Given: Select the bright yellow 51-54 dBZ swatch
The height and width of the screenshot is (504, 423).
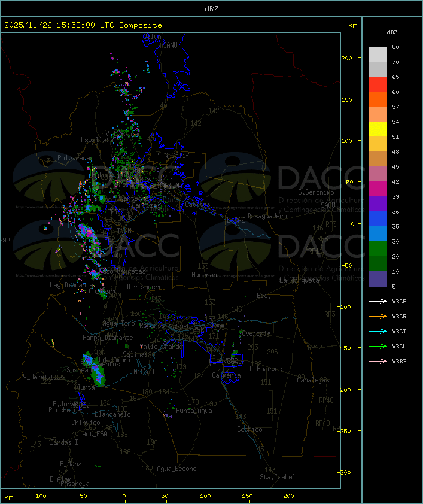Looking at the screenshot, I should (378, 129).
